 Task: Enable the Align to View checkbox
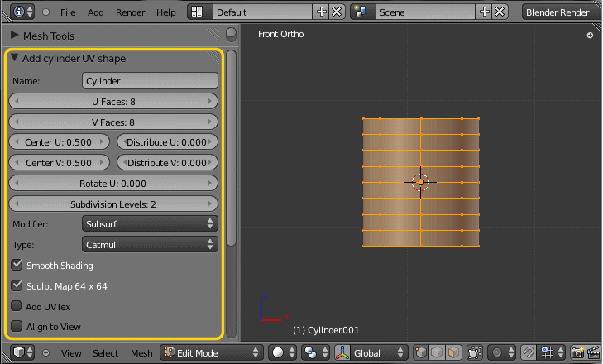point(17,327)
